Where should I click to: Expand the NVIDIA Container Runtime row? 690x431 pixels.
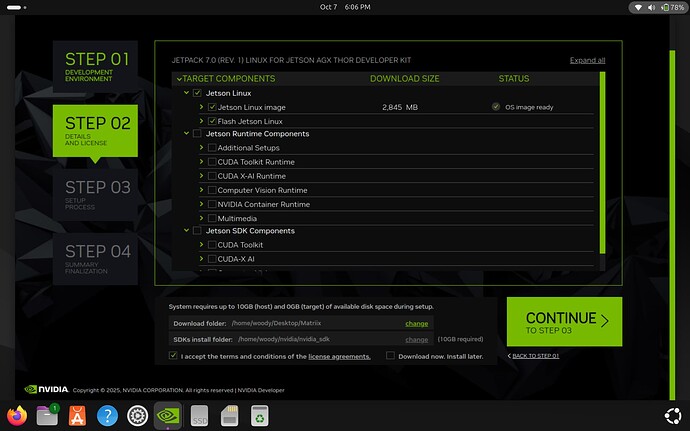(201, 203)
